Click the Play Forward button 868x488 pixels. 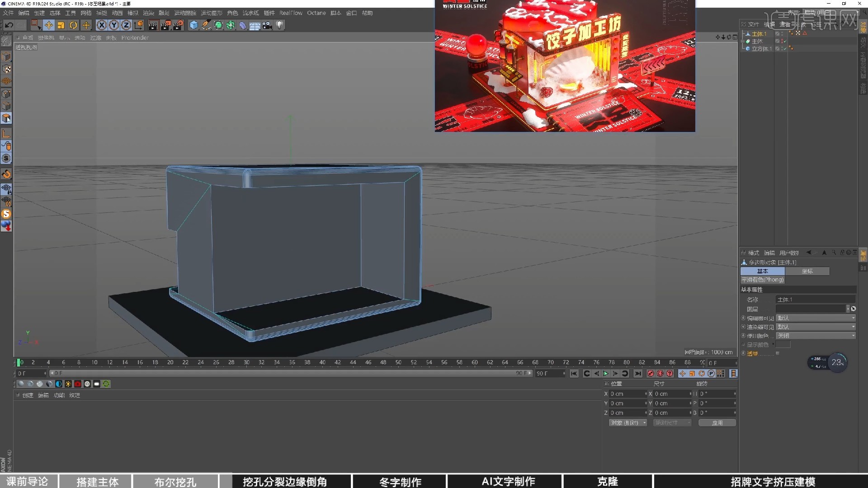(606, 374)
